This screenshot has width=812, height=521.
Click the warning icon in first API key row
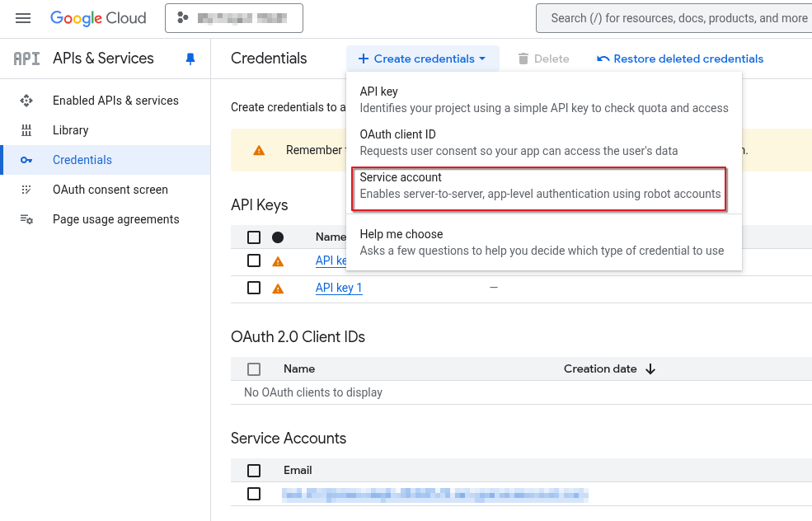[x=278, y=261]
